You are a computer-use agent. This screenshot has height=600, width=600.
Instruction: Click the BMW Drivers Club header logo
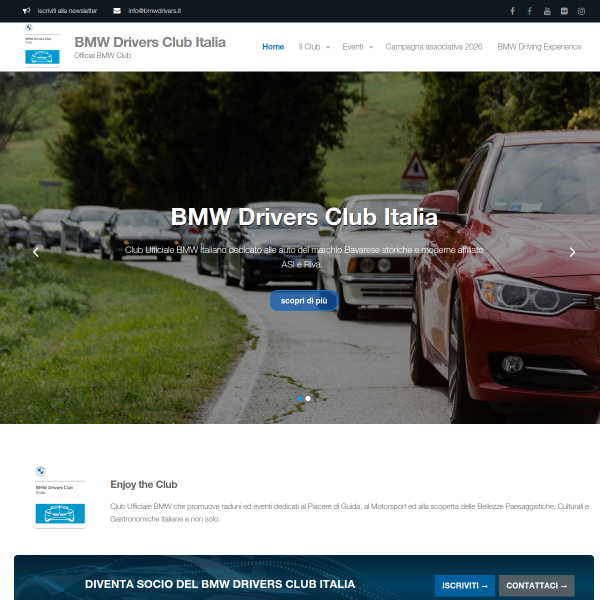tap(42, 46)
